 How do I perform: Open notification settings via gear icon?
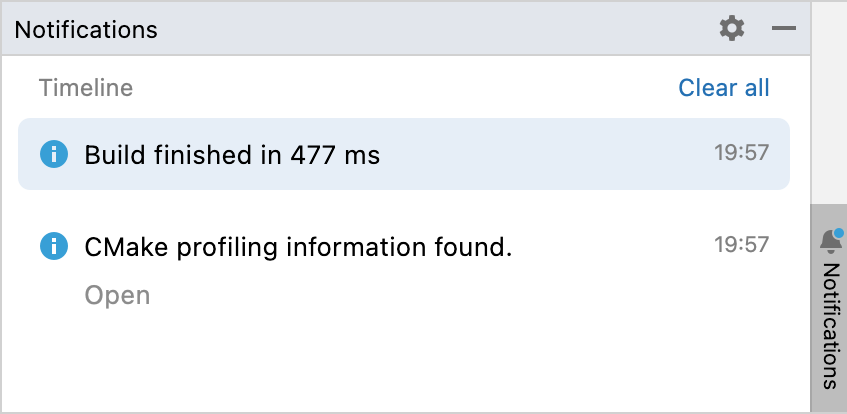pos(732,29)
